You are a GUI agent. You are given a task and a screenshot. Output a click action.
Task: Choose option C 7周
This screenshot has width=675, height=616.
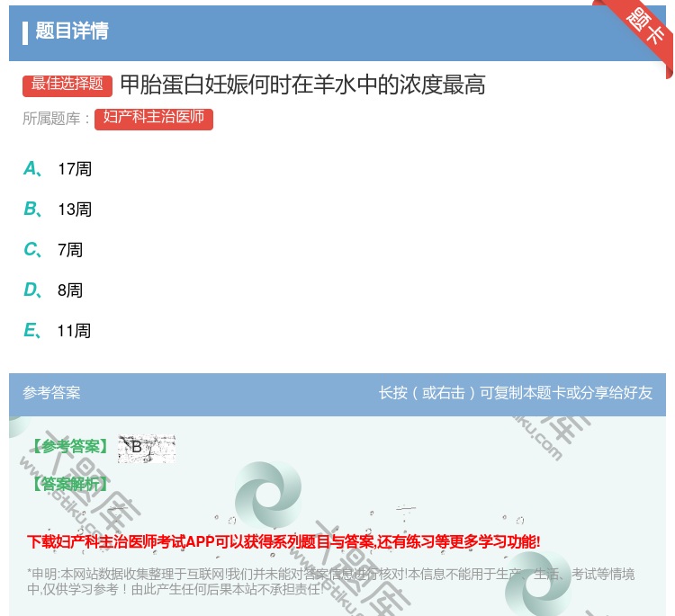click(53, 249)
